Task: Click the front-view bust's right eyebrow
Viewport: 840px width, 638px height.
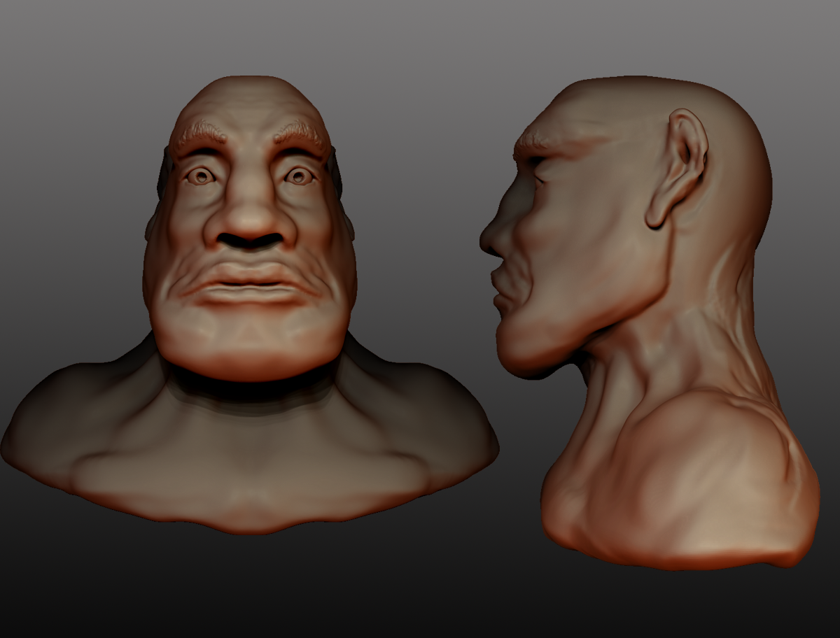Action: tap(301, 133)
